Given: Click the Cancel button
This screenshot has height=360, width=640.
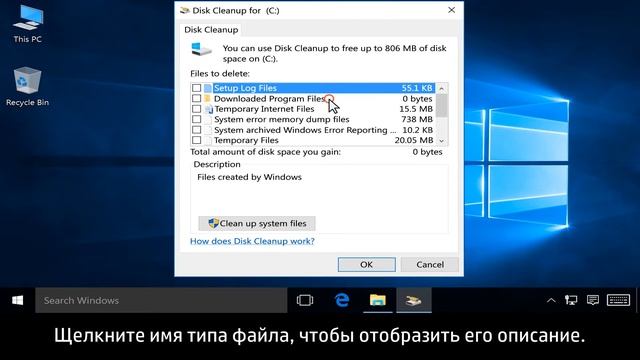Looking at the screenshot, I should pyautogui.click(x=430, y=264).
